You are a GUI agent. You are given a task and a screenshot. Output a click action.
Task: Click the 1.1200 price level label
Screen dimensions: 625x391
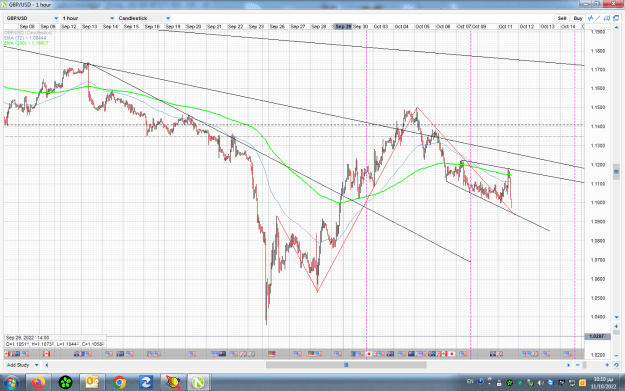pos(597,165)
